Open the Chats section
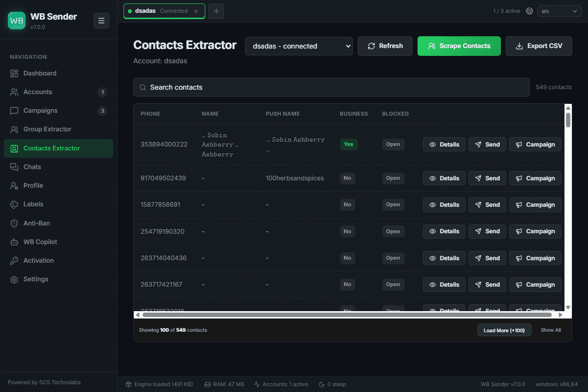The width and height of the screenshot is (588, 392). point(58,167)
